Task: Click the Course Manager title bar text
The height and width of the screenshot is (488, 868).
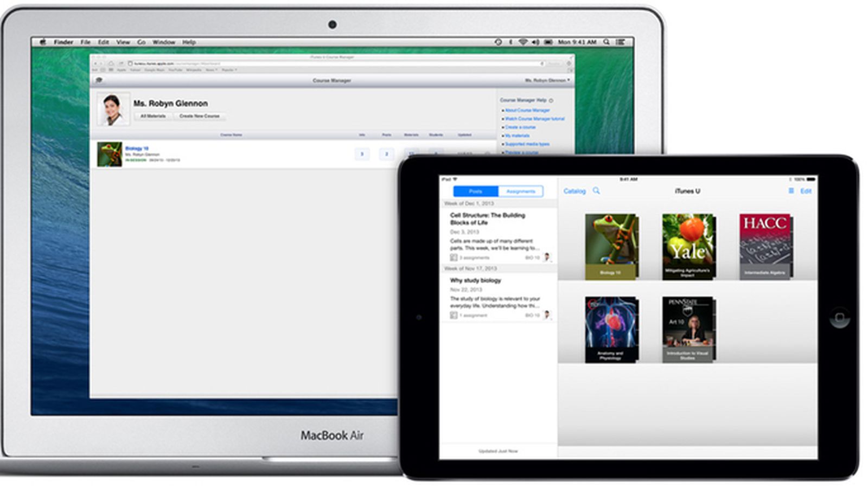Action: tap(331, 80)
